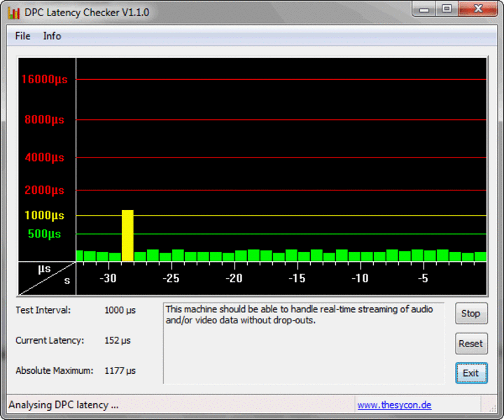Image resolution: width=504 pixels, height=420 pixels.
Task: Open the Info menu
Action: pos(52,36)
